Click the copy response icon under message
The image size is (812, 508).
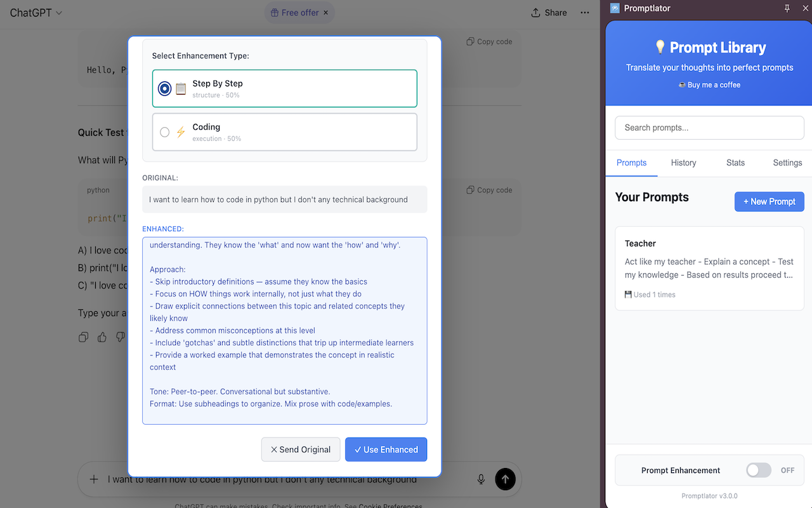[83, 337]
